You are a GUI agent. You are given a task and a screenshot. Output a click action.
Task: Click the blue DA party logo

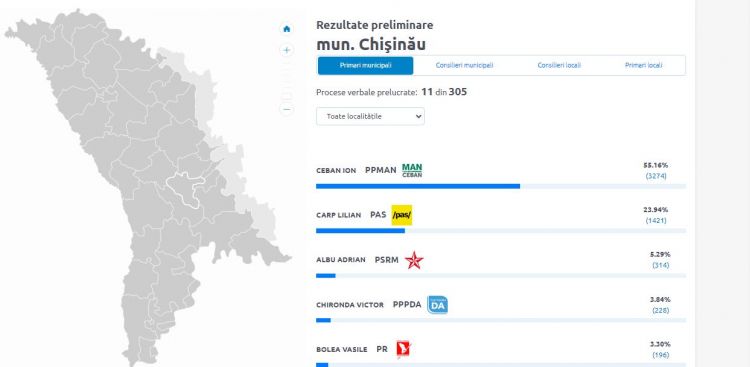pyautogui.click(x=437, y=305)
